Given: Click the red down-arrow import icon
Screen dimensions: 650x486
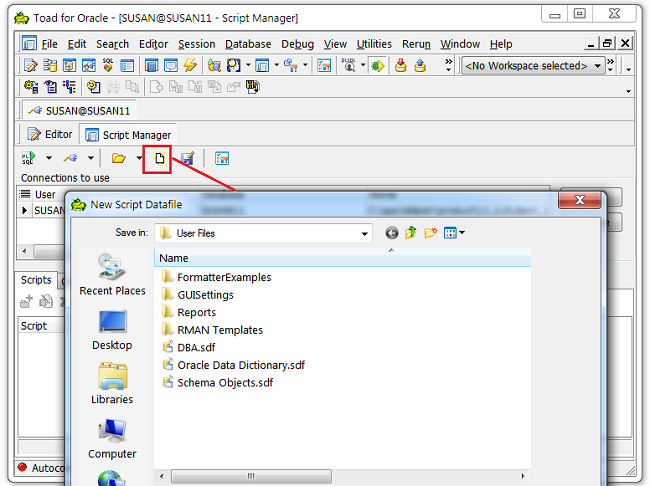Looking at the screenshot, I should tap(400, 66).
